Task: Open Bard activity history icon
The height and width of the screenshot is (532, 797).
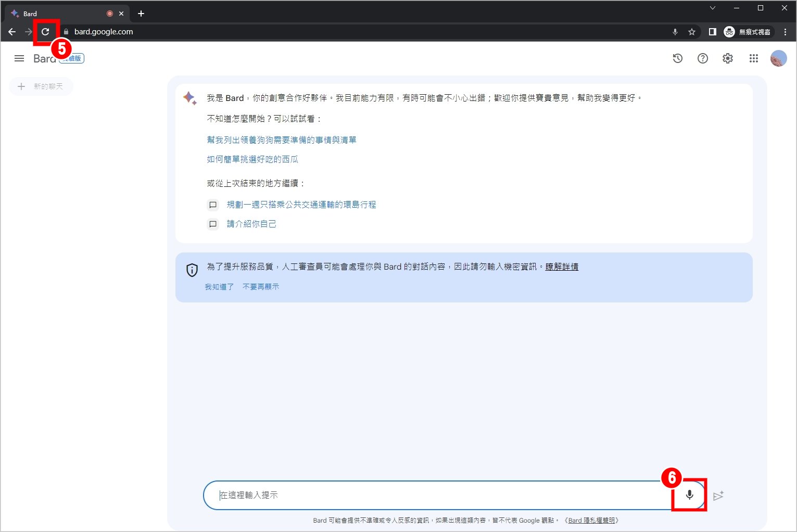Action: (x=678, y=58)
